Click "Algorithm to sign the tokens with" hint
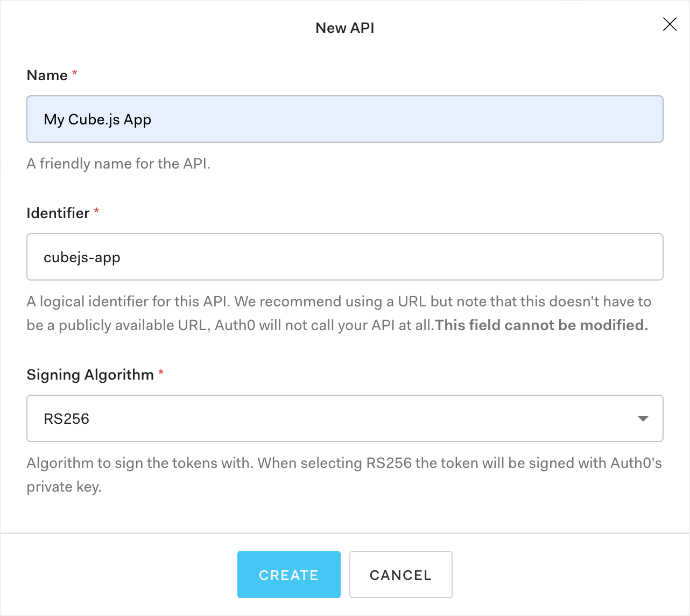This screenshot has height=616, width=690. point(140,463)
